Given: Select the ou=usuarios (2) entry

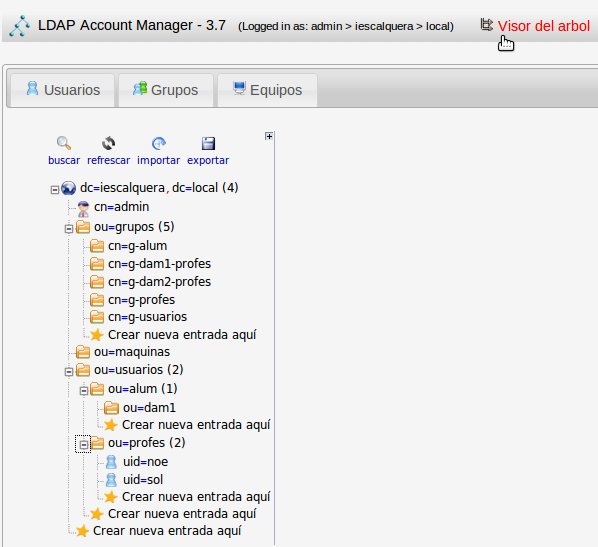Looking at the screenshot, I should tap(139, 370).
